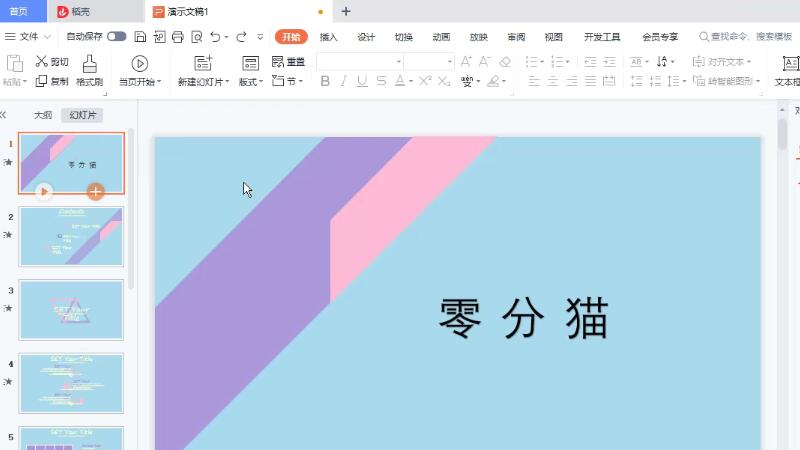The width and height of the screenshot is (800, 450).
Task: Click the Undo arrow
Action: [x=215, y=37]
